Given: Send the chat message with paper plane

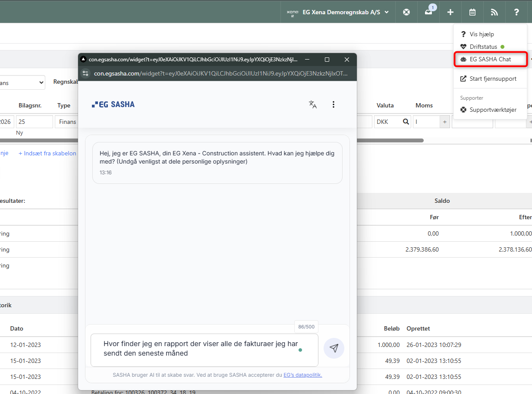Looking at the screenshot, I should click(x=334, y=348).
